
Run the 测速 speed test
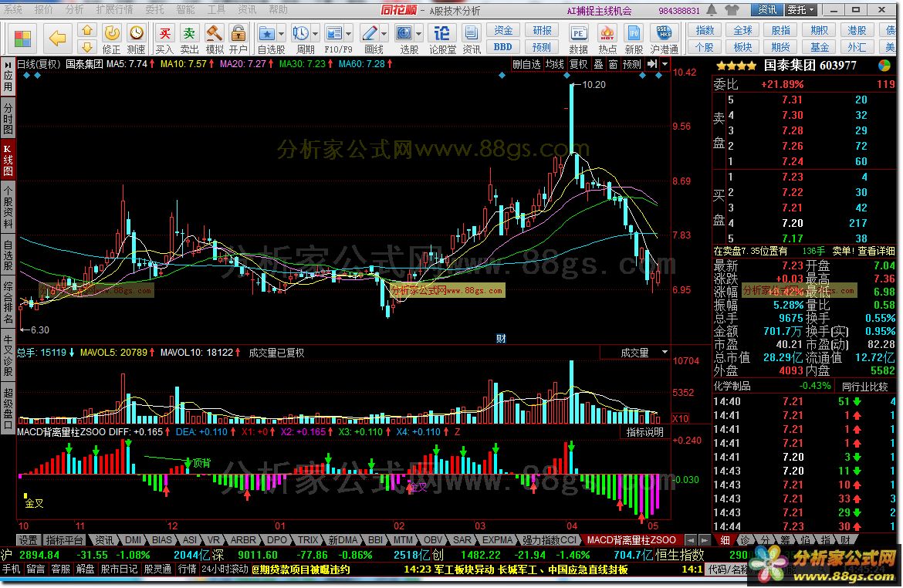(137, 39)
